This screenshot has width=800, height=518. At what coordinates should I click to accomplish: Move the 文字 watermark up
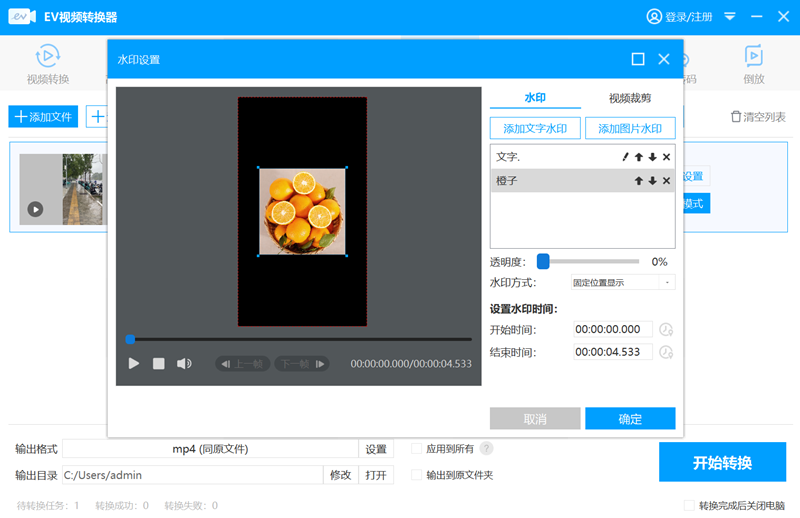click(639, 157)
